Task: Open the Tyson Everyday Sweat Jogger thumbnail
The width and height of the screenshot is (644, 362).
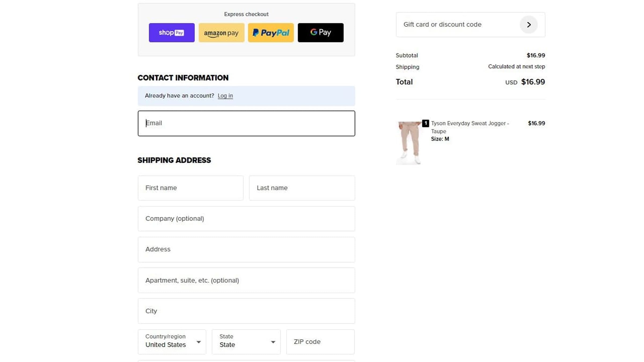Action: [409, 143]
